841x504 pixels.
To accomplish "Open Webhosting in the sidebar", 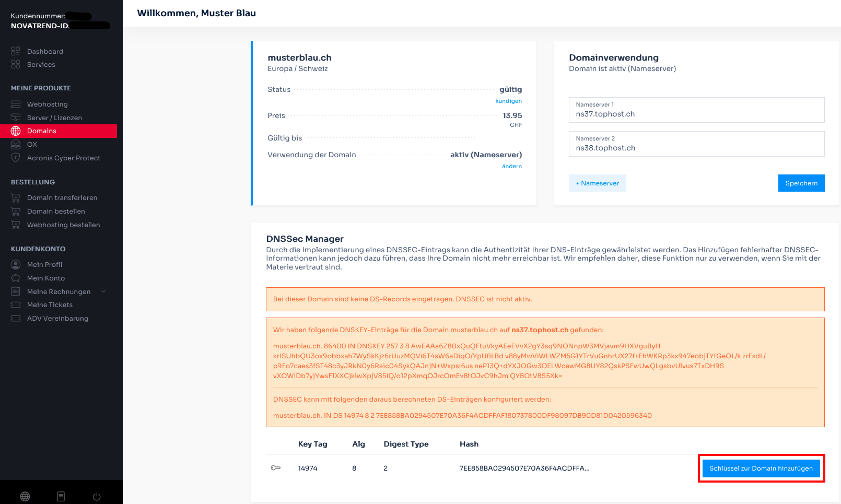I will [x=47, y=104].
